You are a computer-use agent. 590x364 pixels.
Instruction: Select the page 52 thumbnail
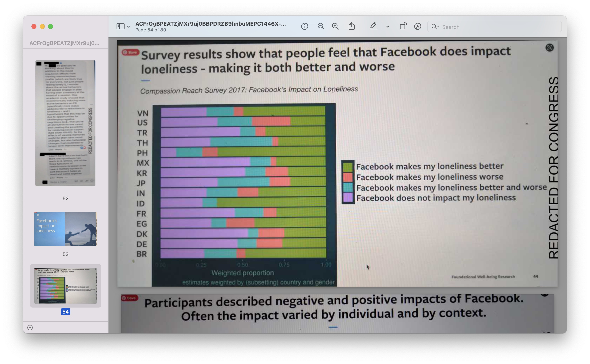(x=65, y=123)
